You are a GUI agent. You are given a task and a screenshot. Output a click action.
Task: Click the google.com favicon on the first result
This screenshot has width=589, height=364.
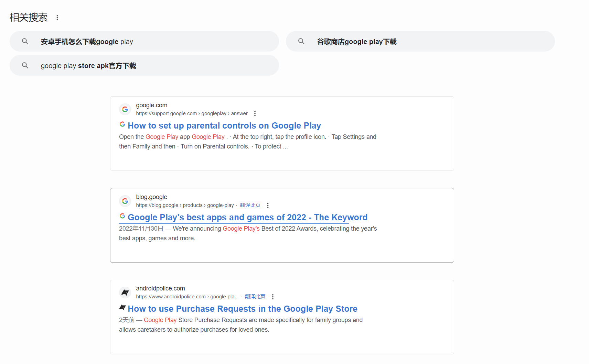click(125, 109)
